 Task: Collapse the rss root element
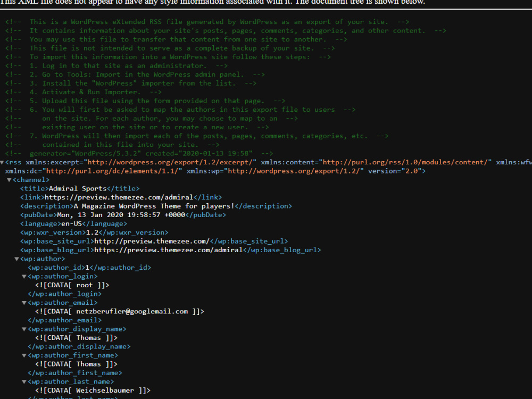click(x=2, y=162)
